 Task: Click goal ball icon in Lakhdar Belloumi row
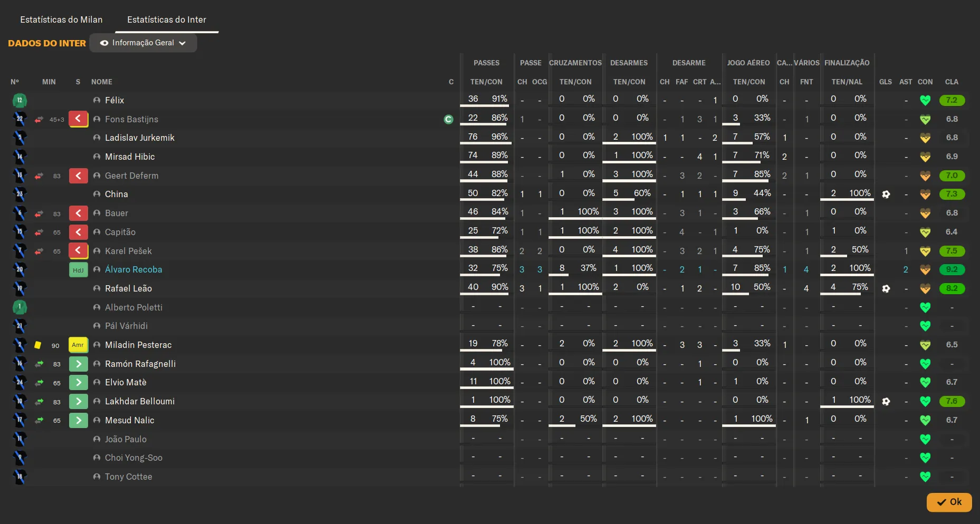pyautogui.click(x=886, y=401)
